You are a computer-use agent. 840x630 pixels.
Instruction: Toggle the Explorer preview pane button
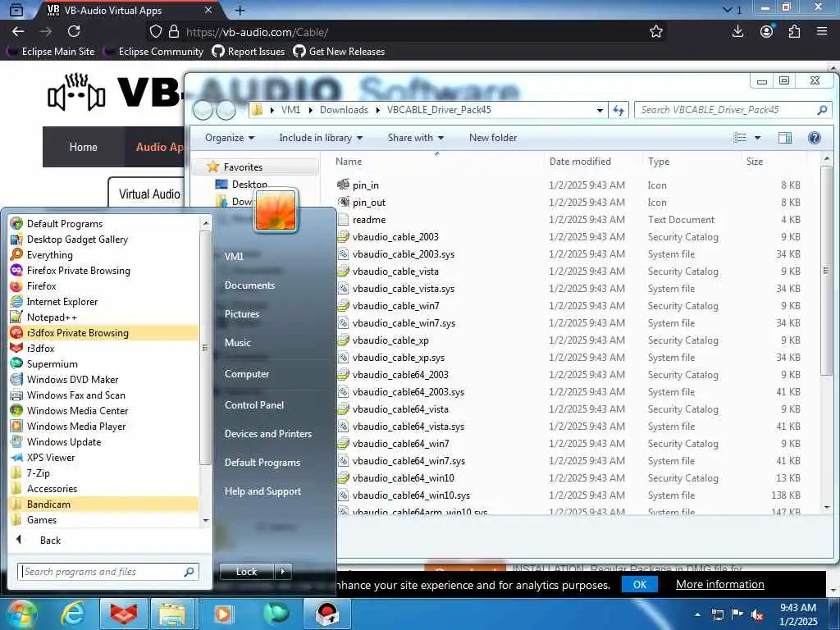(784, 138)
